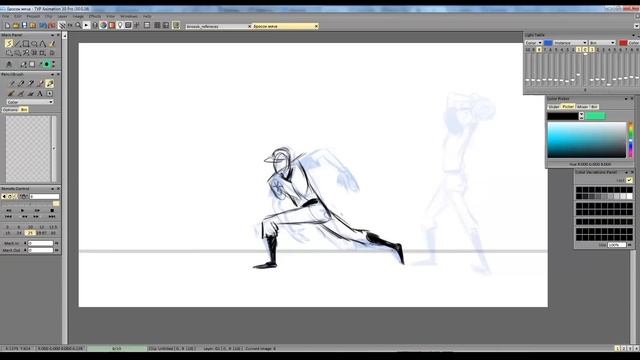Open the Instance dropdown in Light Table
The height and width of the screenshot is (360, 640).
[570, 43]
